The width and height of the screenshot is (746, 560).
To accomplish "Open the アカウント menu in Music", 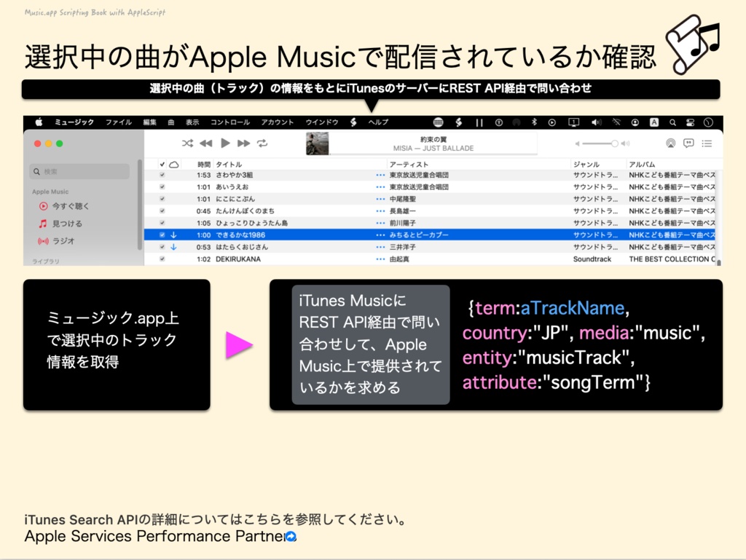I will (277, 122).
